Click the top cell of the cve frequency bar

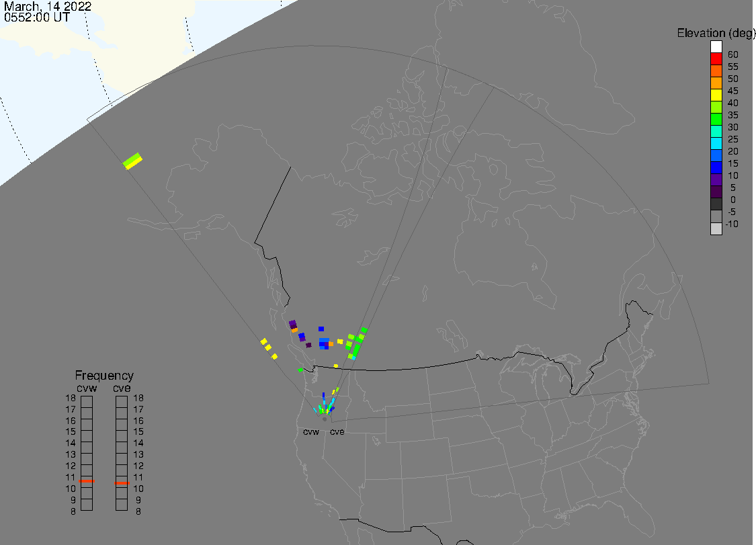point(122,402)
